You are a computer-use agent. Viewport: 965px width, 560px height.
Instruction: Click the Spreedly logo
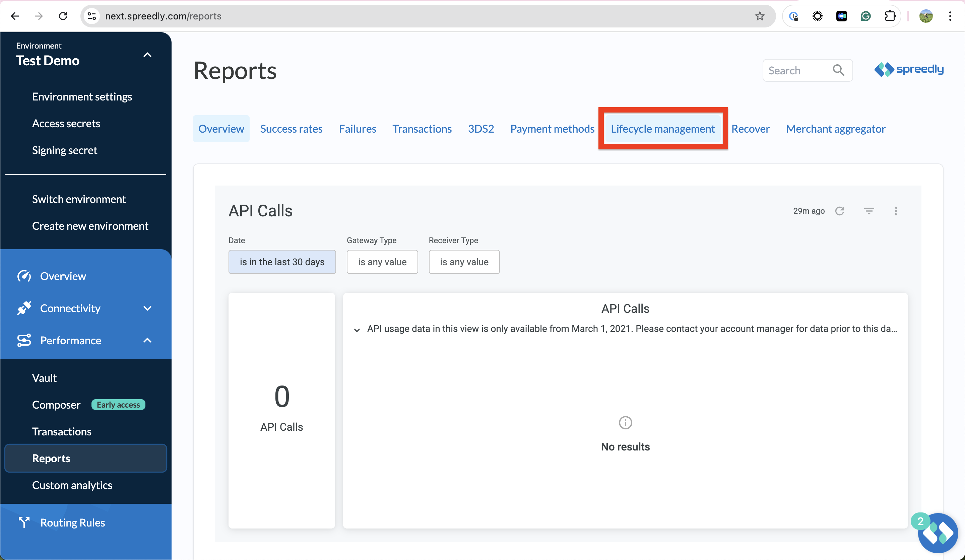909,70
